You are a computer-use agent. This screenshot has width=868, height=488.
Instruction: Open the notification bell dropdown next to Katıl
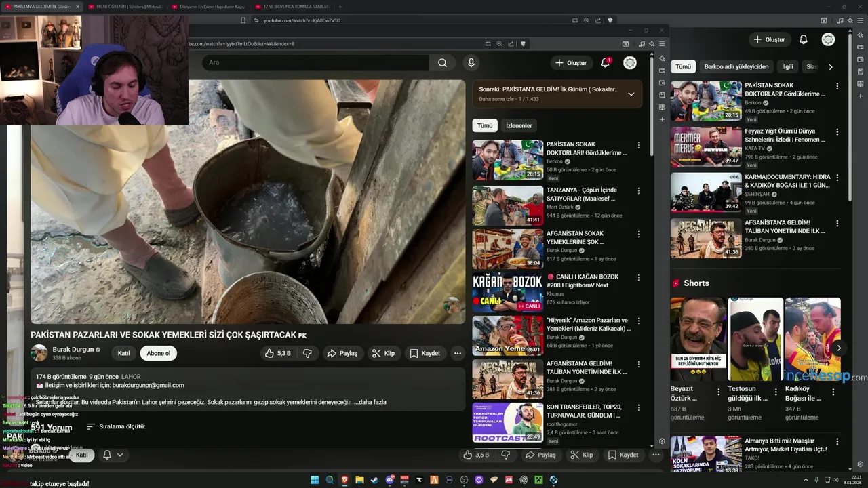tap(113, 455)
